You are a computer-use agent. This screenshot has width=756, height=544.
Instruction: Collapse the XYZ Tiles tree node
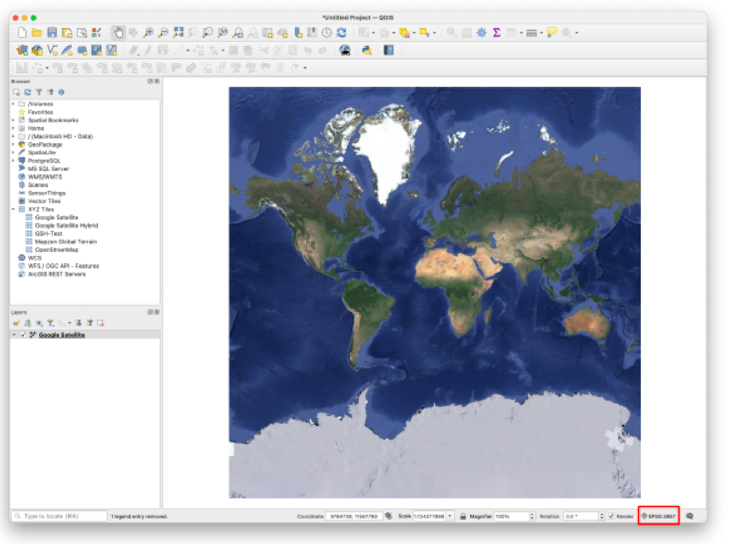coord(13,209)
